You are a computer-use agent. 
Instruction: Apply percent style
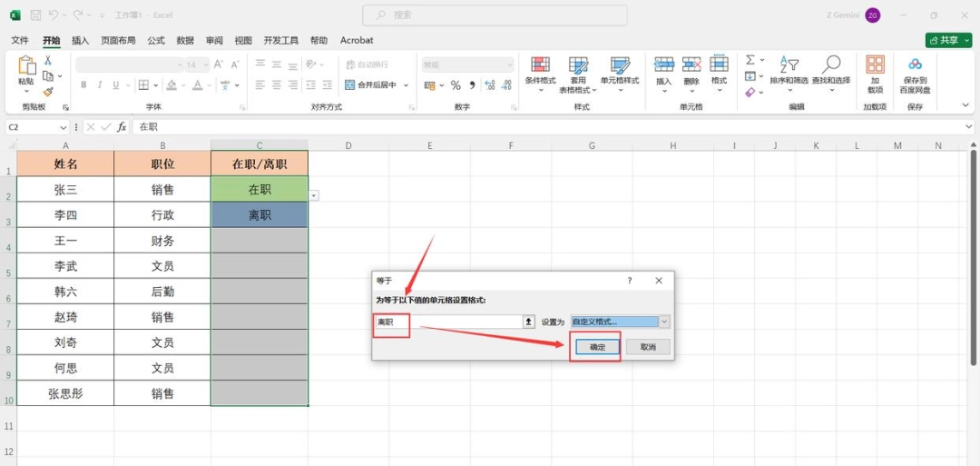click(x=456, y=85)
